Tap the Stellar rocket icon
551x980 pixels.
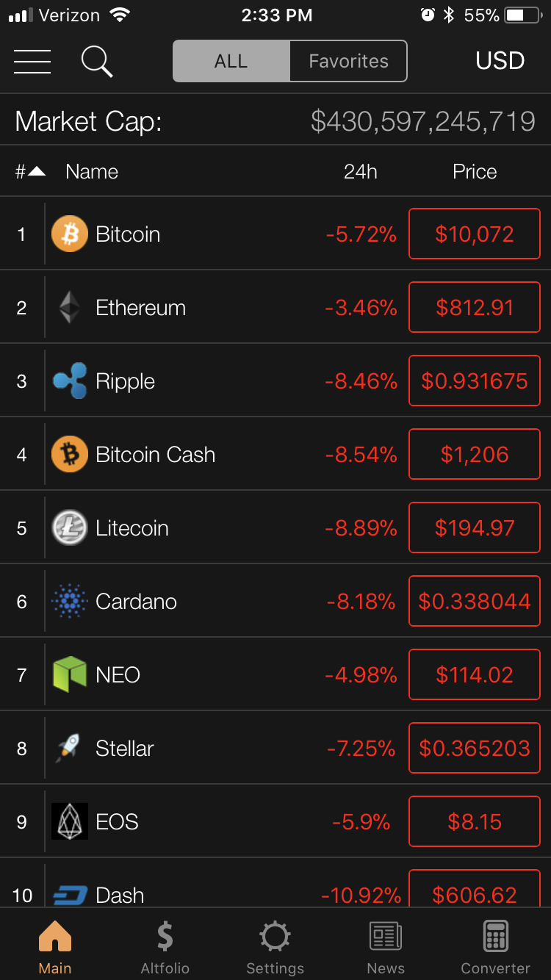point(69,748)
